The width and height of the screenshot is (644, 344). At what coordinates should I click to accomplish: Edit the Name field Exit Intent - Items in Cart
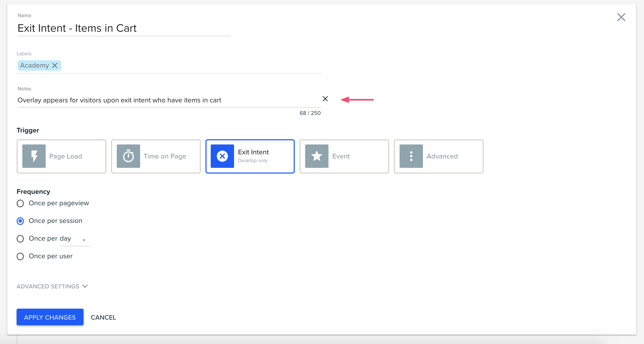click(124, 28)
